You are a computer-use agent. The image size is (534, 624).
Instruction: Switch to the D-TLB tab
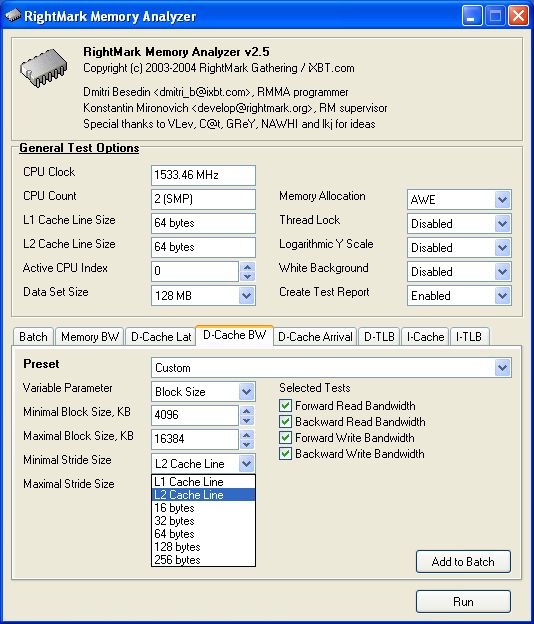(x=379, y=337)
